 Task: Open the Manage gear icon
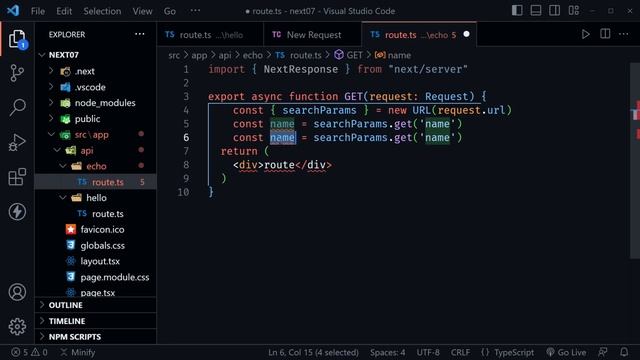(x=17, y=326)
